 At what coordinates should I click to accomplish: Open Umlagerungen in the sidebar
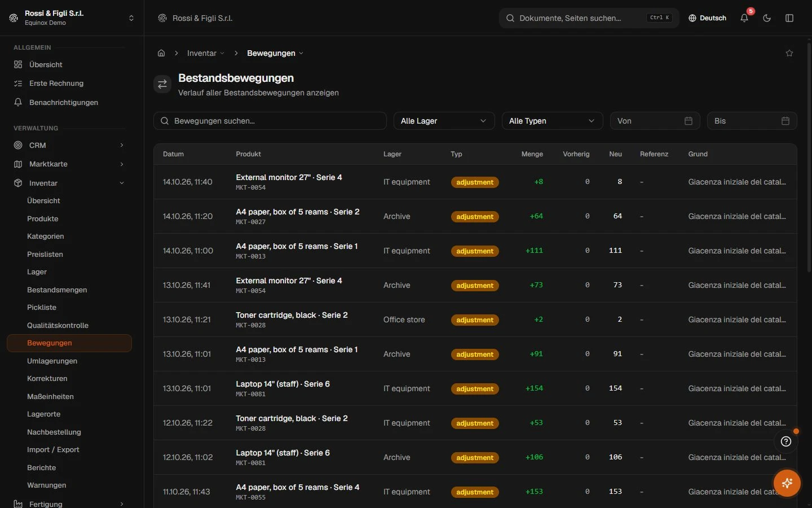click(x=52, y=361)
